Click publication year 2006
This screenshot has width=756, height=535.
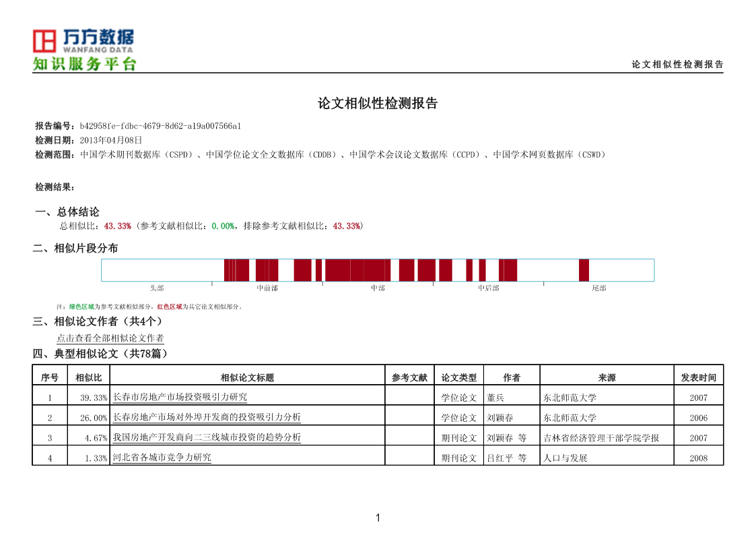(x=699, y=418)
